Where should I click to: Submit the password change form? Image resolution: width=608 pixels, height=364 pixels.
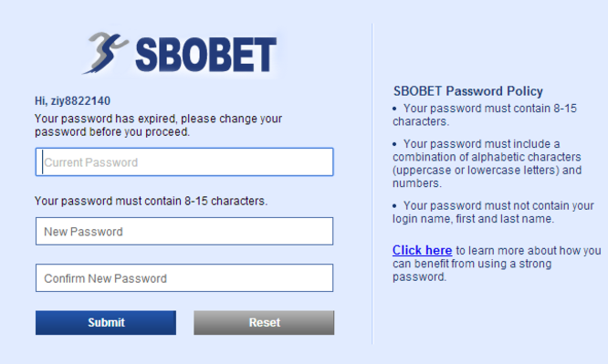106,323
